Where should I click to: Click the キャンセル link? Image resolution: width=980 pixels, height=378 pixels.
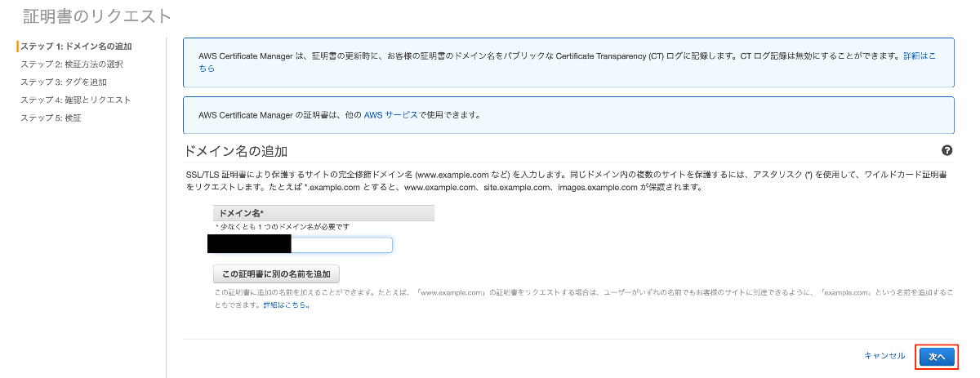884,356
